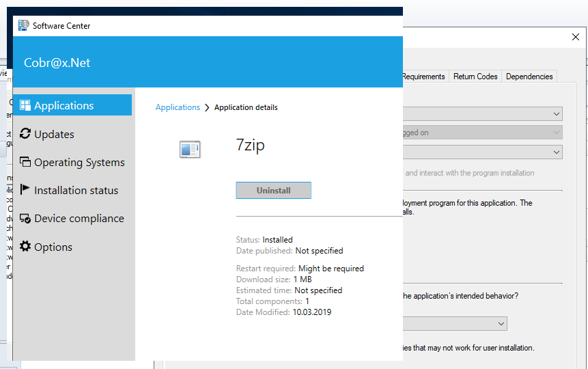Switch to Return Codes tab in background dialog

click(475, 77)
